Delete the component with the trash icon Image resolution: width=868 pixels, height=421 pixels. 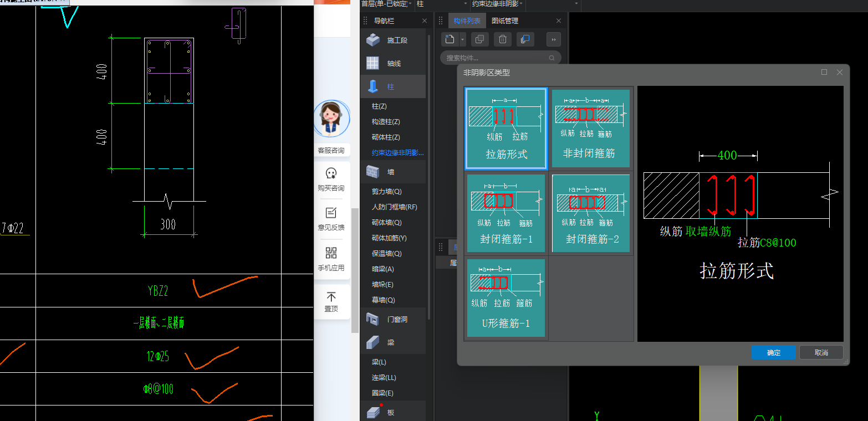502,39
